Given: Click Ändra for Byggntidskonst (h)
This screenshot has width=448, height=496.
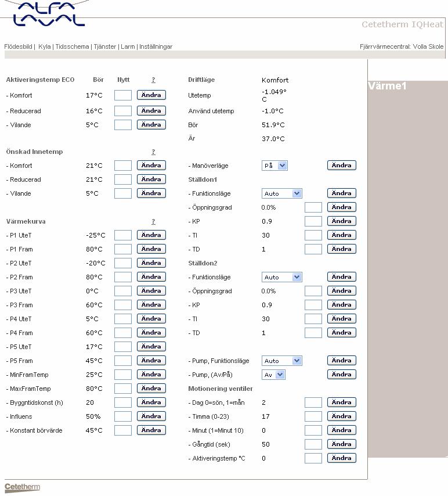Looking at the screenshot, I should point(151,402).
